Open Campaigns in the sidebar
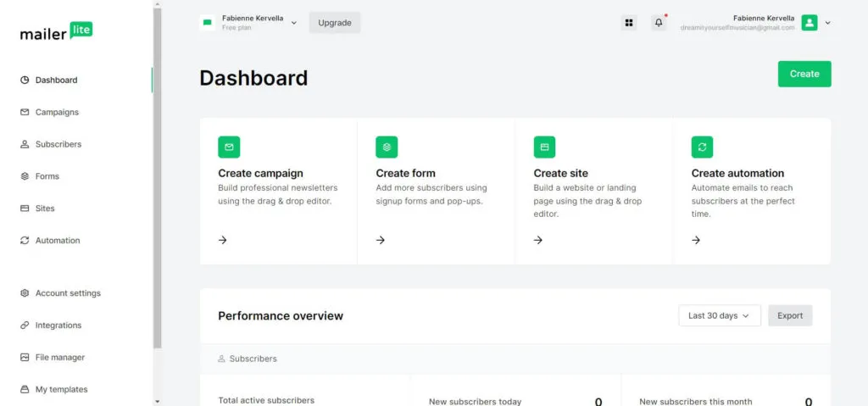The image size is (868, 406). click(57, 112)
